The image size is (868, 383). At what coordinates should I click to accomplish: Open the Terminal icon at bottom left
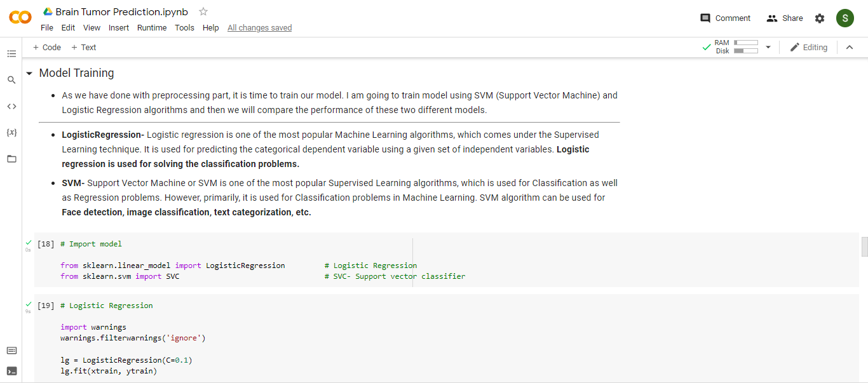point(11,371)
